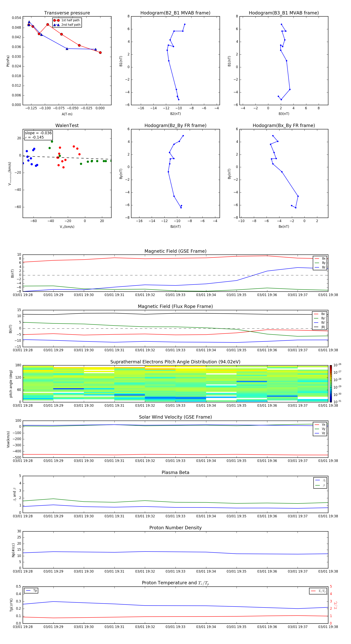Click the 'Bz(nT)' x-axis label
351x644 pixels.
[x=175, y=227]
